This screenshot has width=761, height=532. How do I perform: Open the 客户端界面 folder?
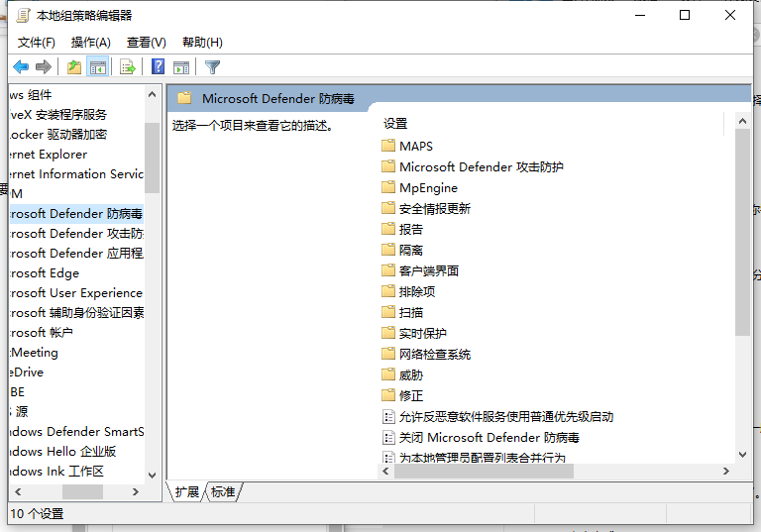(420, 270)
